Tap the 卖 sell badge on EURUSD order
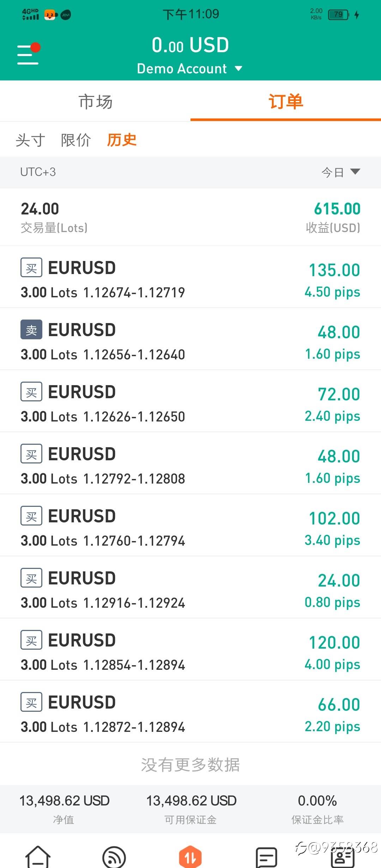Viewport: 381px width, 868px height. (31, 330)
